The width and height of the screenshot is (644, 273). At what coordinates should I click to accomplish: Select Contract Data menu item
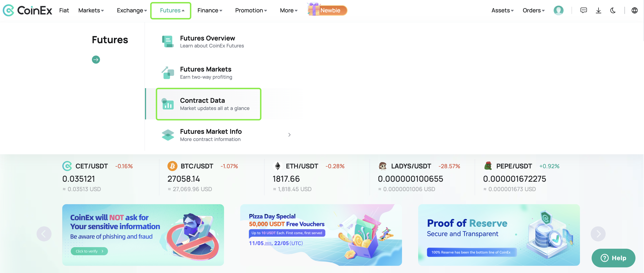point(208,104)
